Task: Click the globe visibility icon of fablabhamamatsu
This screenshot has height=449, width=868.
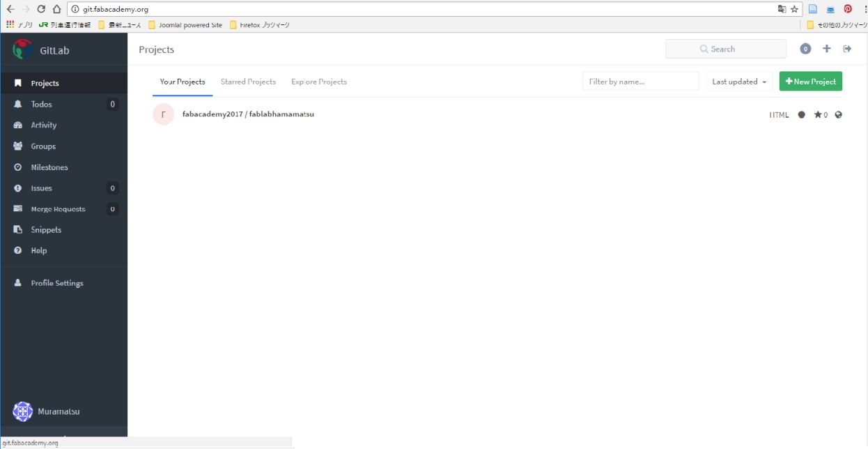Action: 839,115
